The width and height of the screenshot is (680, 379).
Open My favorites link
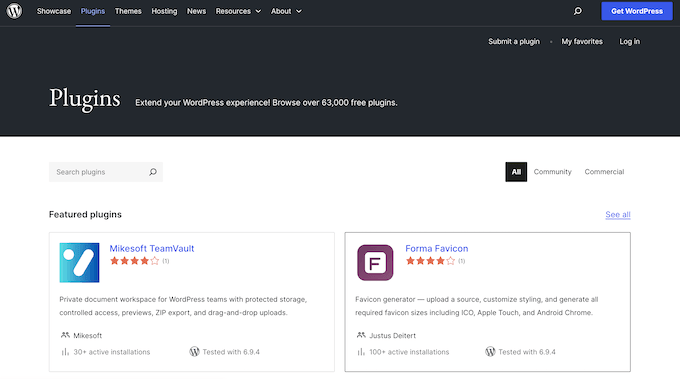point(582,42)
